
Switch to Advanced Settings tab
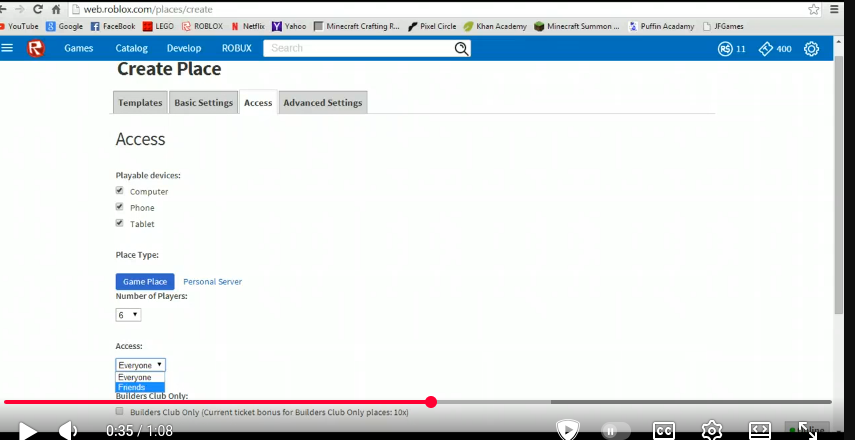(322, 103)
